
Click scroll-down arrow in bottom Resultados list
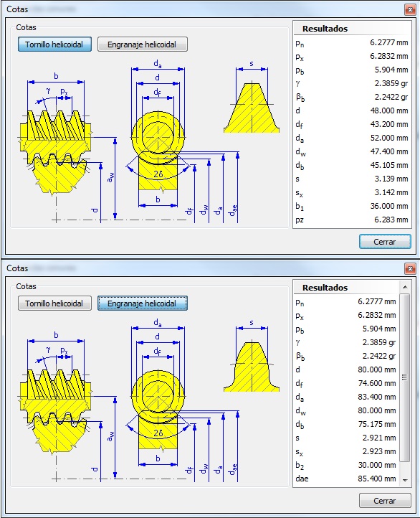405,481
